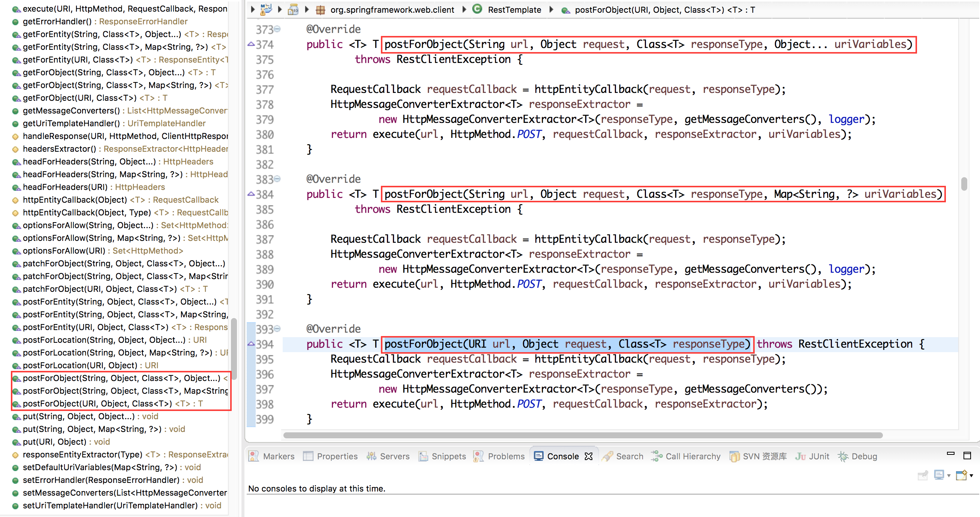This screenshot has width=980, height=517.
Task: Click the package icon for org.springframework.web.client
Action: pos(321,10)
